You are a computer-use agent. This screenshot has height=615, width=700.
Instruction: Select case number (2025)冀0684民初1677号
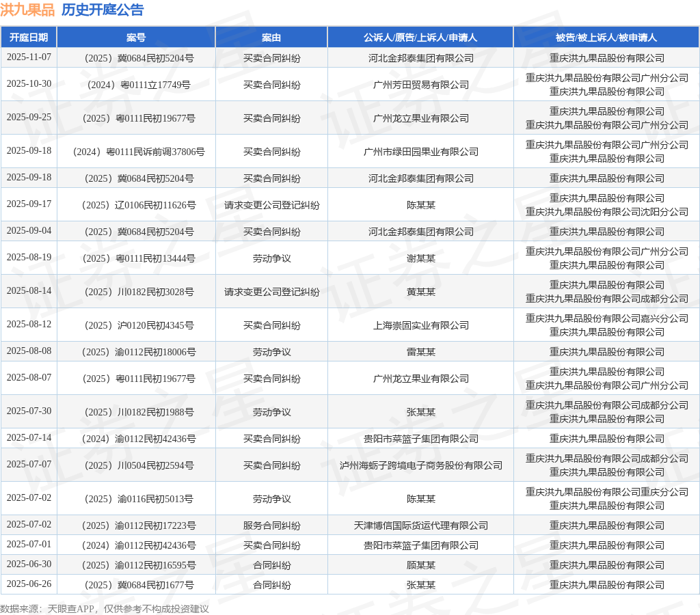139,585
